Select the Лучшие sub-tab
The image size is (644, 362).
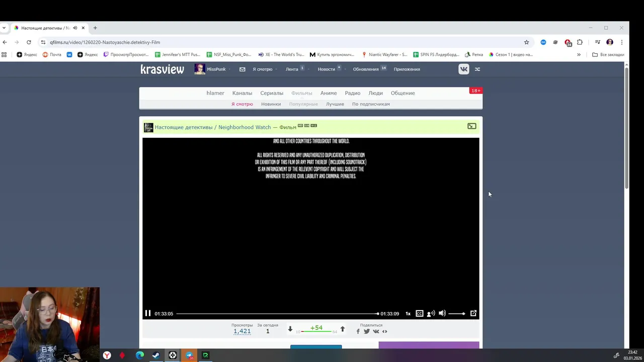(x=335, y=104)
